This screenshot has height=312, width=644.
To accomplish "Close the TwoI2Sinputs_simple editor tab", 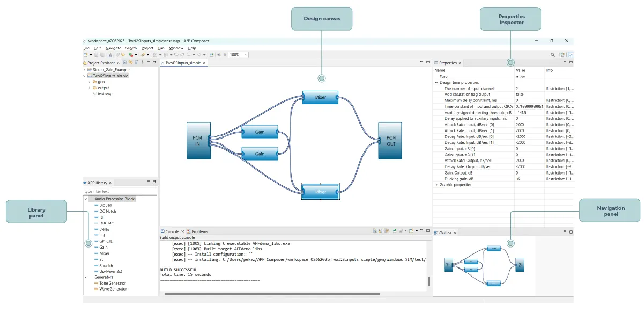I will tap(204, 63).
